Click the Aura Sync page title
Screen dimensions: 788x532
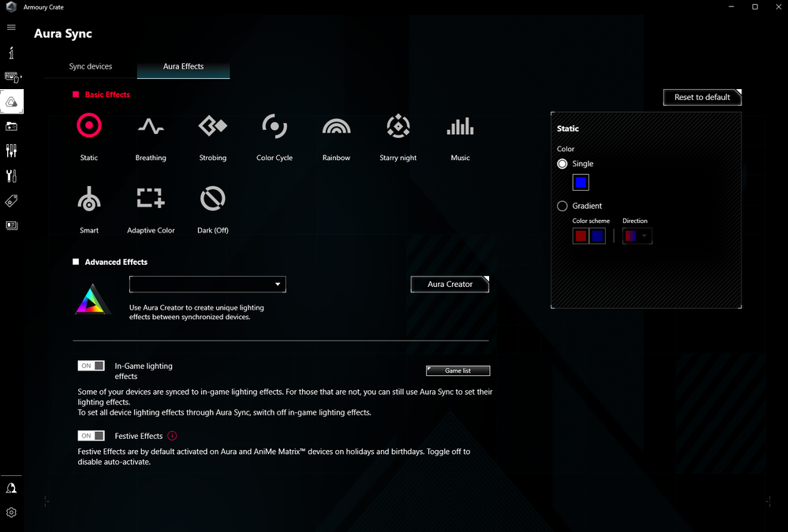pos(63,34)
